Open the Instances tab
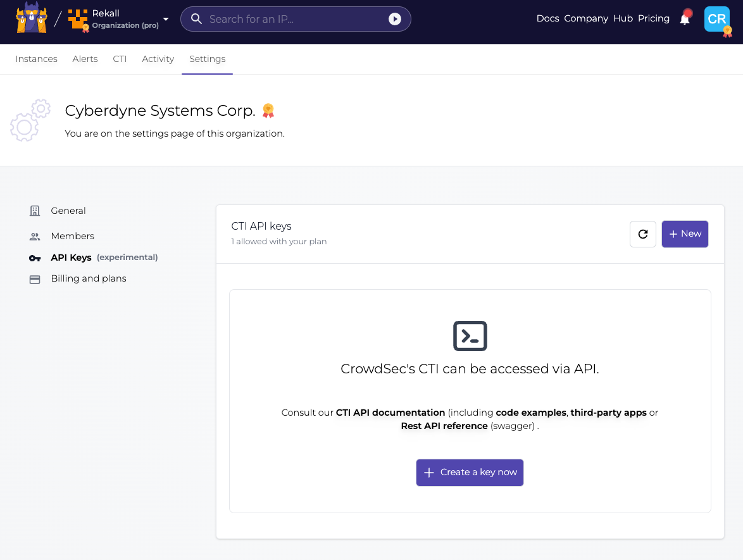The width and height of the screenshot is (743, 560). 36,59
